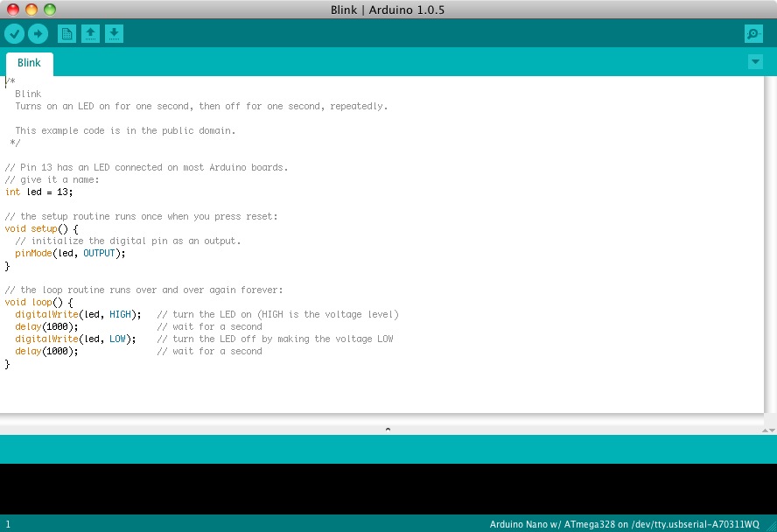
Task: Open a sketch with the Open icon
Action: (x=90, y=33)
